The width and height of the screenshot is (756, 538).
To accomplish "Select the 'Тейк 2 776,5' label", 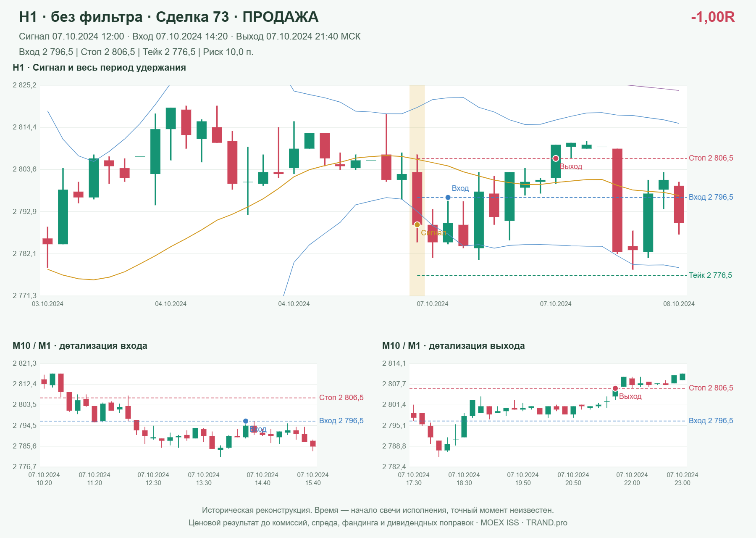I will 710,275.
